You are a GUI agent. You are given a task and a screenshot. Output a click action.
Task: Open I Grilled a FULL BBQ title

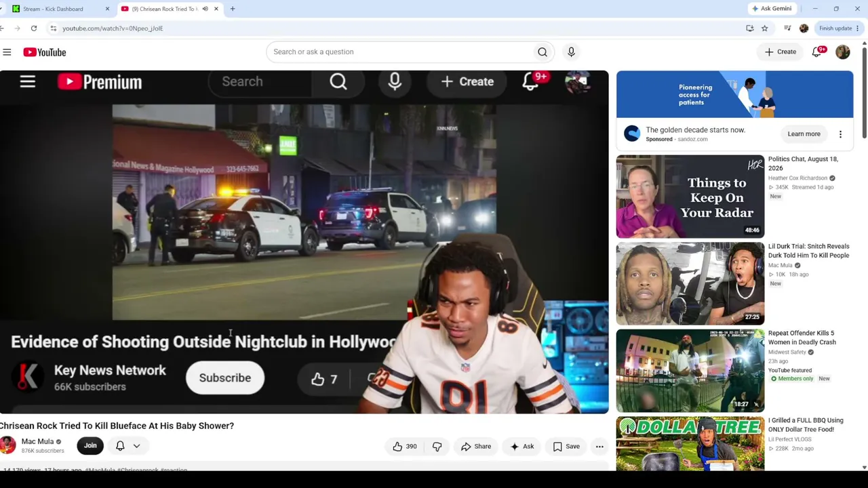coord(806,425)
